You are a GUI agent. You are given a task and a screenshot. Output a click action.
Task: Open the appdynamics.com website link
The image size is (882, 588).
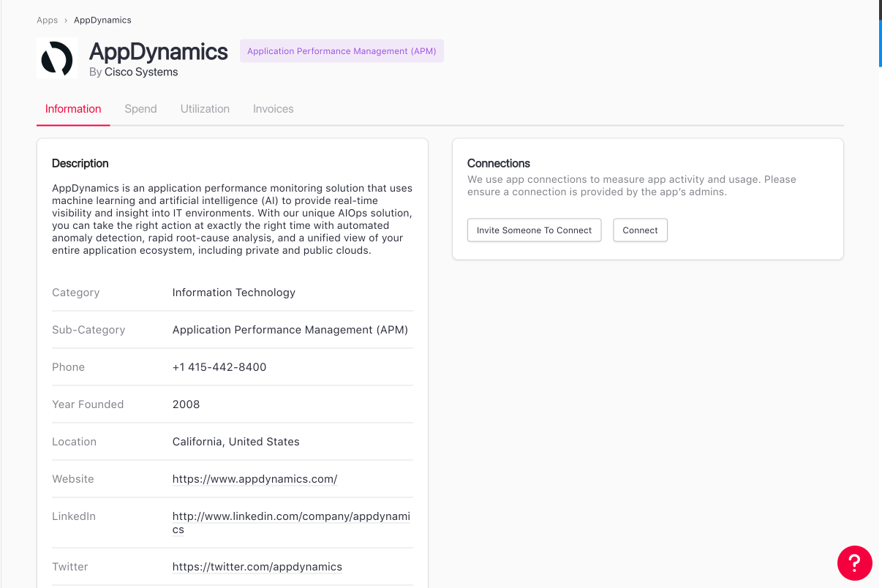pos(255,479)
